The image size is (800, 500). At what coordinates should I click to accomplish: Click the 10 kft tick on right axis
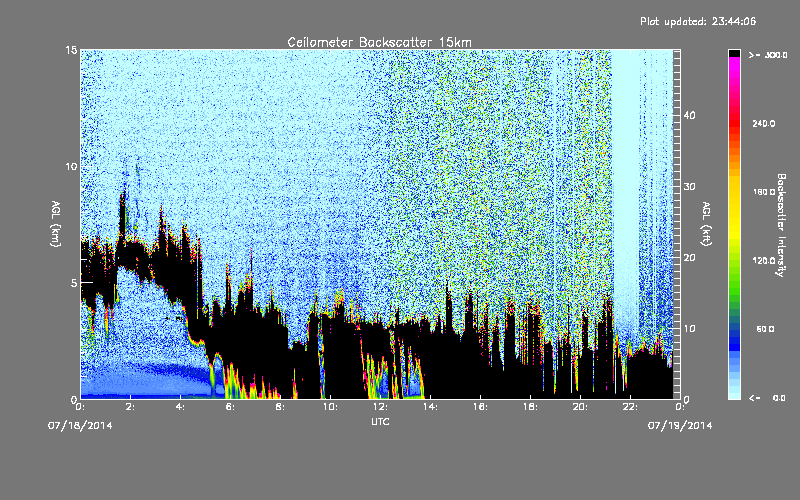[x=689, y=329]
